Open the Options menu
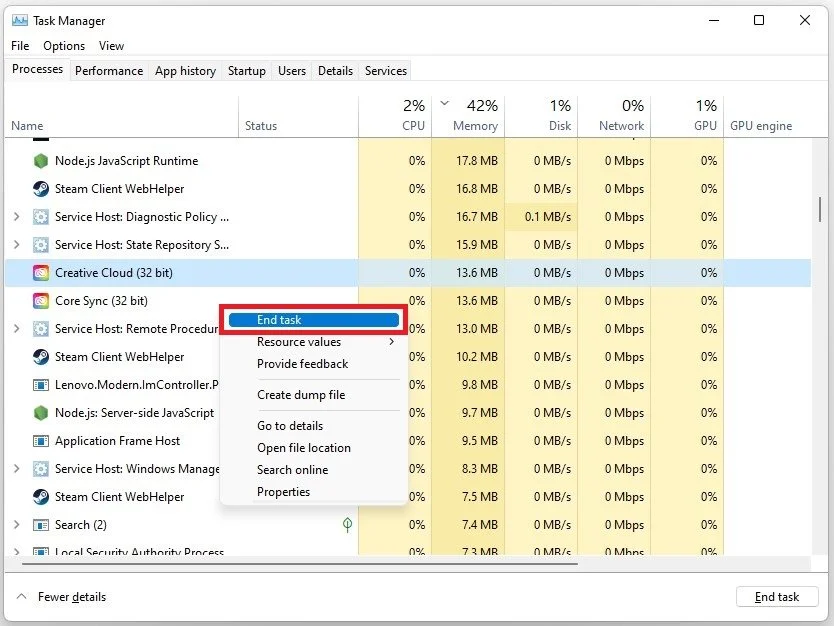Screen dimensions: 834x626 pyautogui.click(x=63, y=45)
